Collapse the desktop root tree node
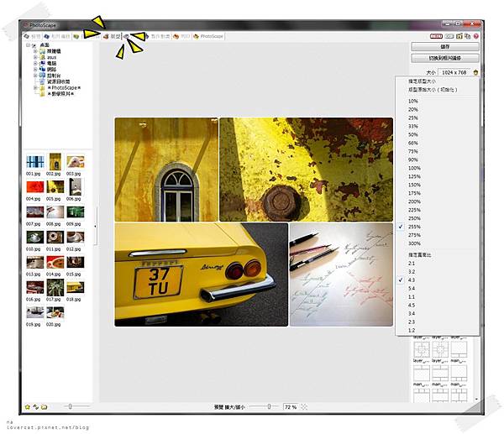 click(x=29, y=45)
